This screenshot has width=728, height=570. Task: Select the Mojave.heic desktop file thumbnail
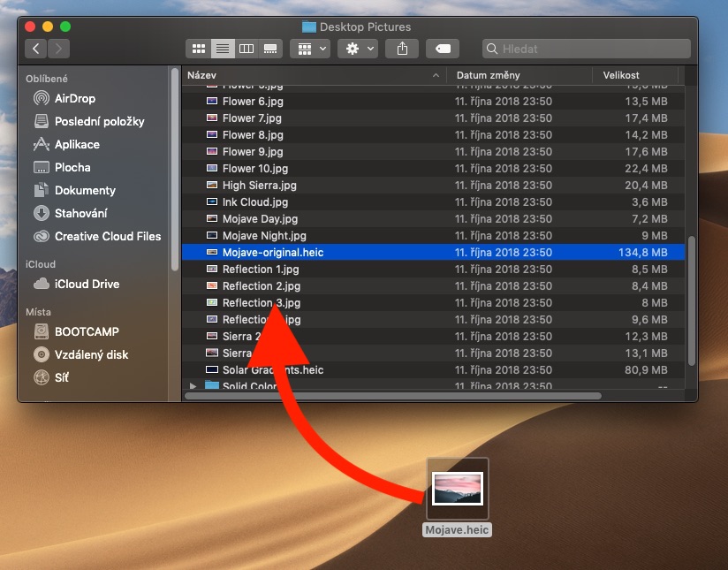tap(458, 488)
